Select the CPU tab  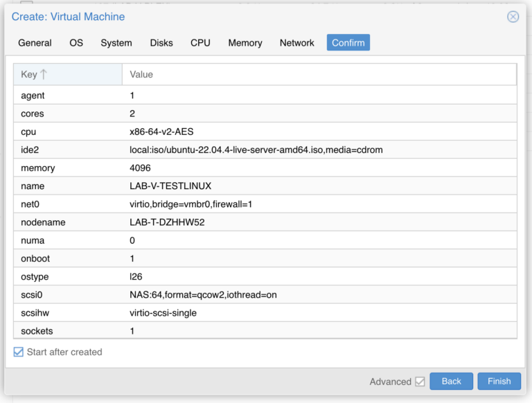tap(200, 43)
